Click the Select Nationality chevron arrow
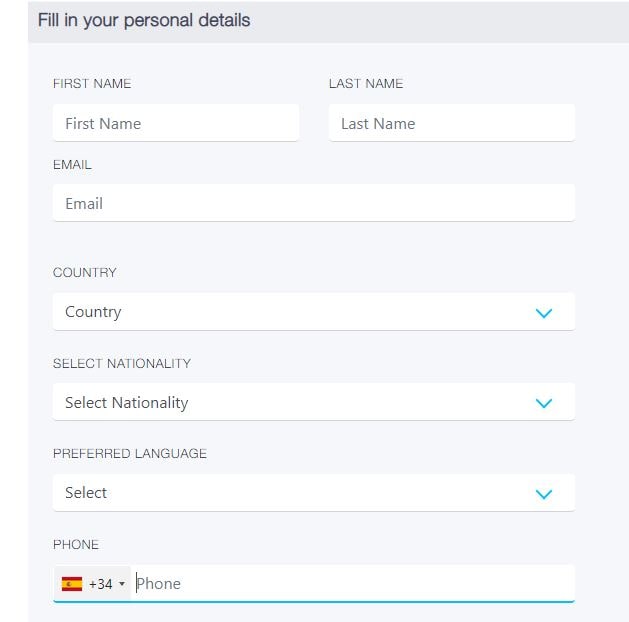 [544, 403]
